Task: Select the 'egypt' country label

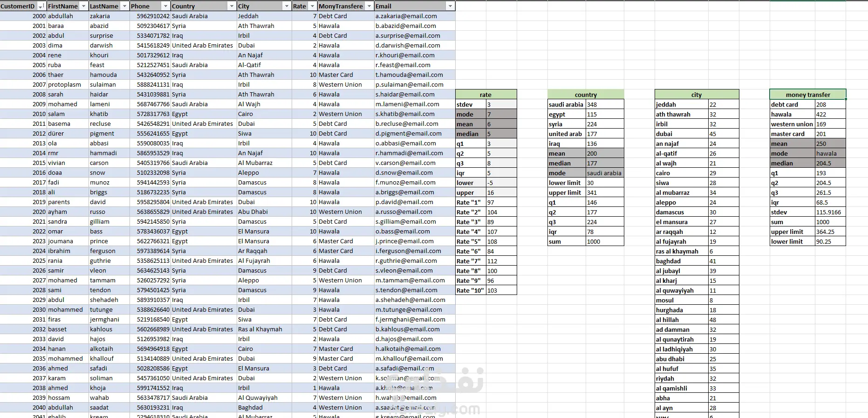Action: (567, 114)
